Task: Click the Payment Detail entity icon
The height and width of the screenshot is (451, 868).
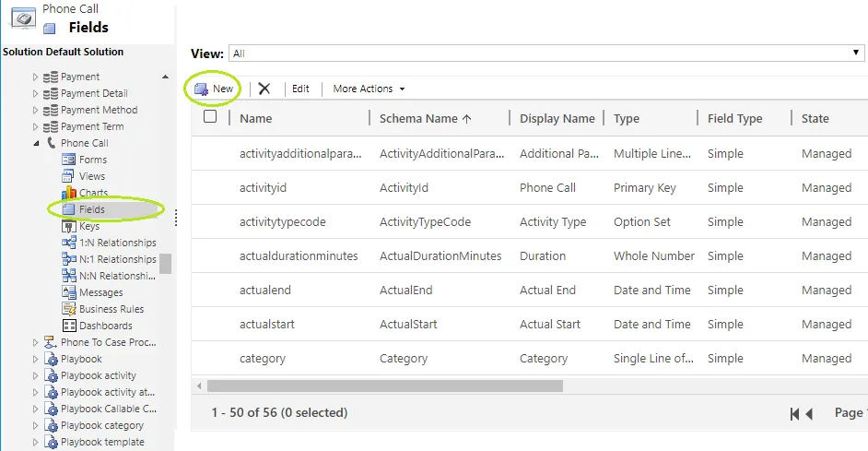Action: [x=51, y=93]
